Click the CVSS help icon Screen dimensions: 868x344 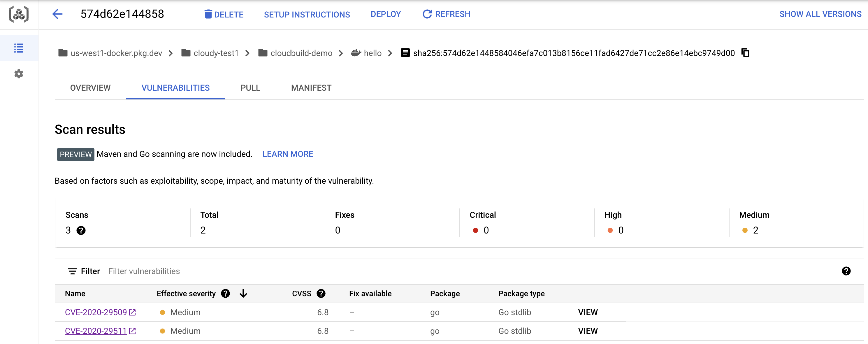click(321, 294)
